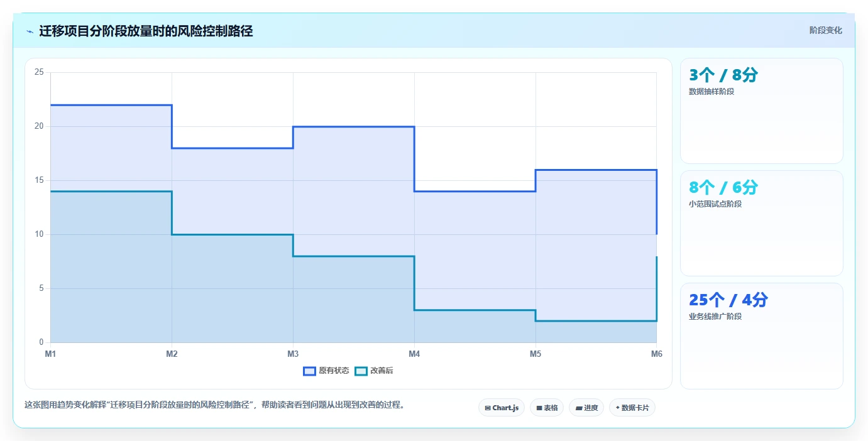Toggle the 改善后 legend swatch

361,371
